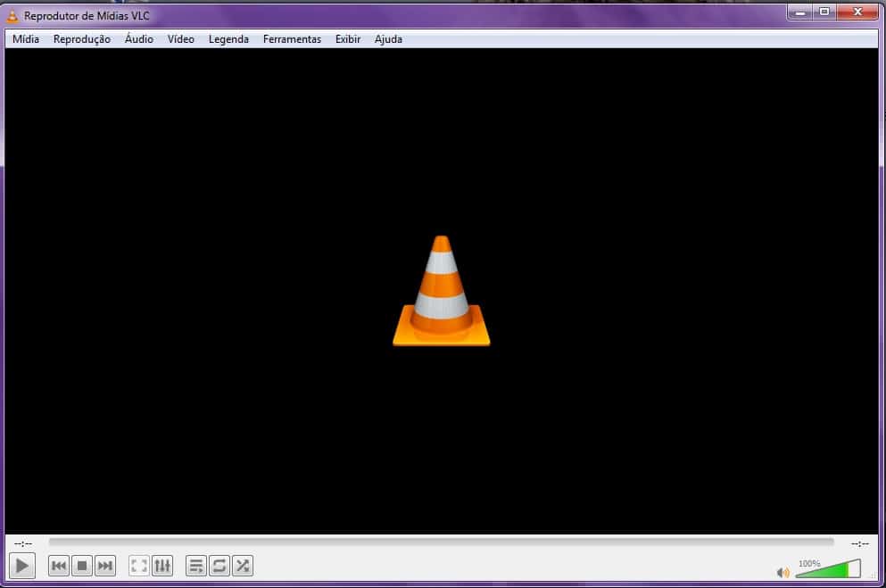The height and width of the screenshot is (588, 886).
Task: Open the Reprodução menu
Action: tap(82, 39)
